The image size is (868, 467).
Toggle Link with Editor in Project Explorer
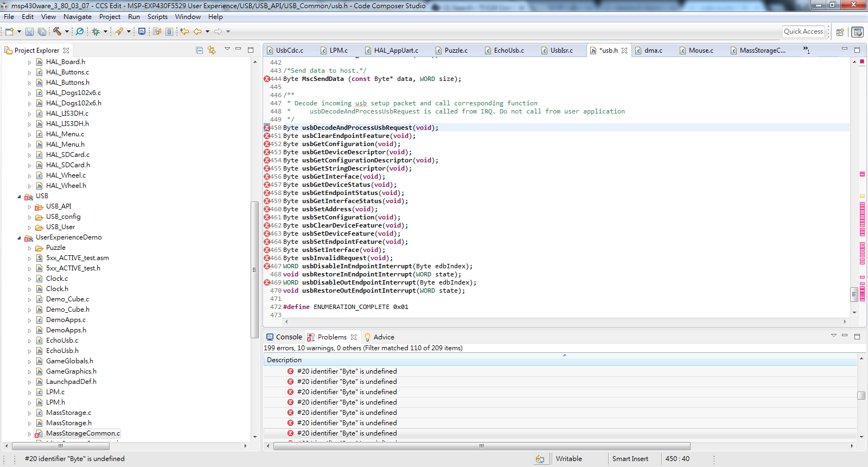click(212, 51)
